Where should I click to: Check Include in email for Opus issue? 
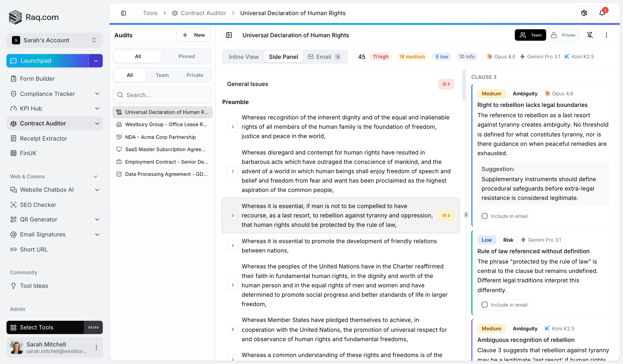tap(484, 216)
